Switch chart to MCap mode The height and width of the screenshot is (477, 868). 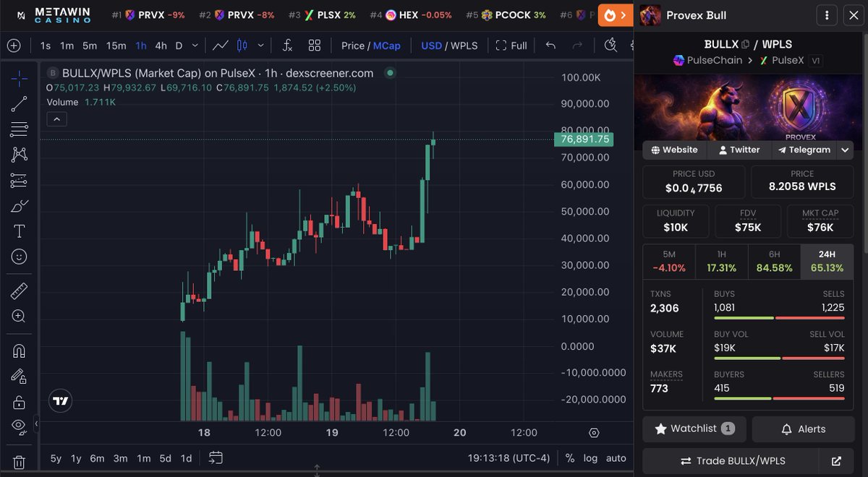387,46
